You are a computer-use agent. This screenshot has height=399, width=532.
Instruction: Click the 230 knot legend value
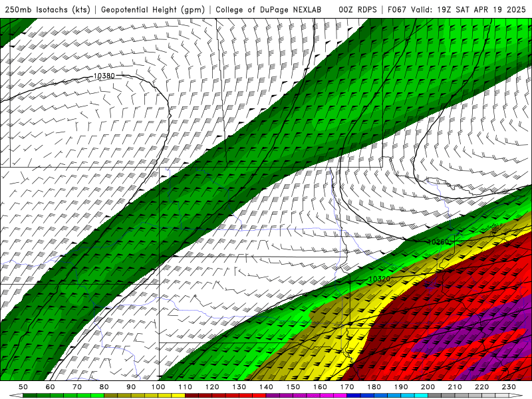click(x=509, y=387)
